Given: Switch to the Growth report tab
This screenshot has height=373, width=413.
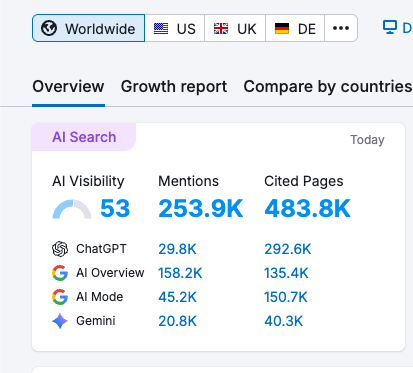Looking at the screenshot, I should point(174,87).
